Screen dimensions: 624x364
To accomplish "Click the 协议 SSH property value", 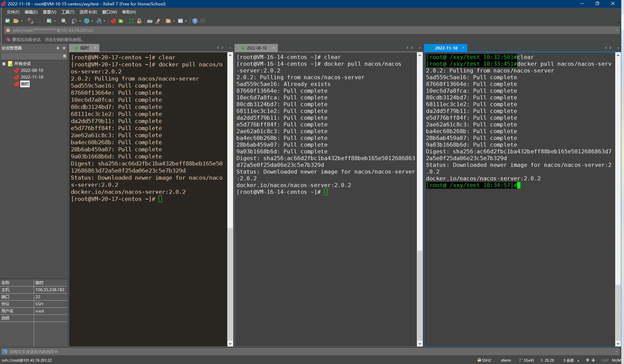I will click(39, 304).
